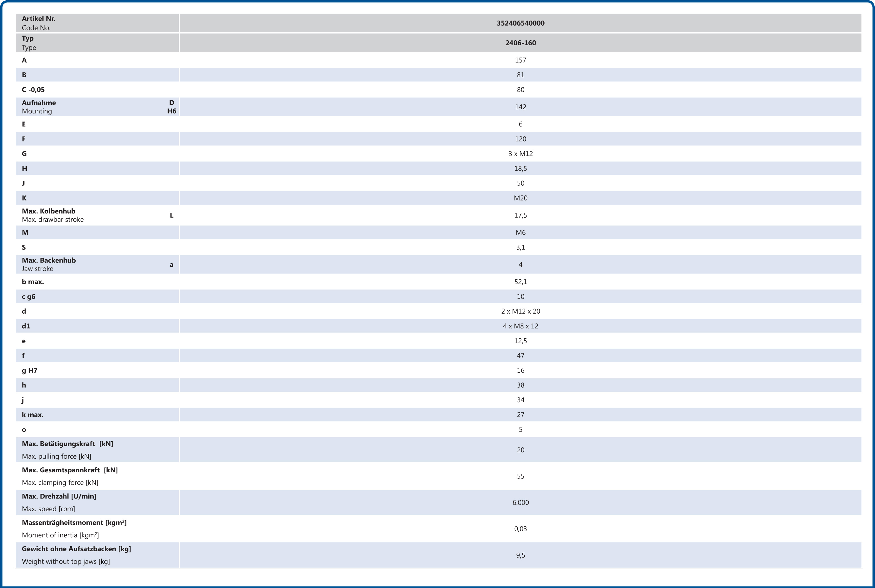
Task: Click the Artikel Nr. header label
Action: (x=39, y=19)
